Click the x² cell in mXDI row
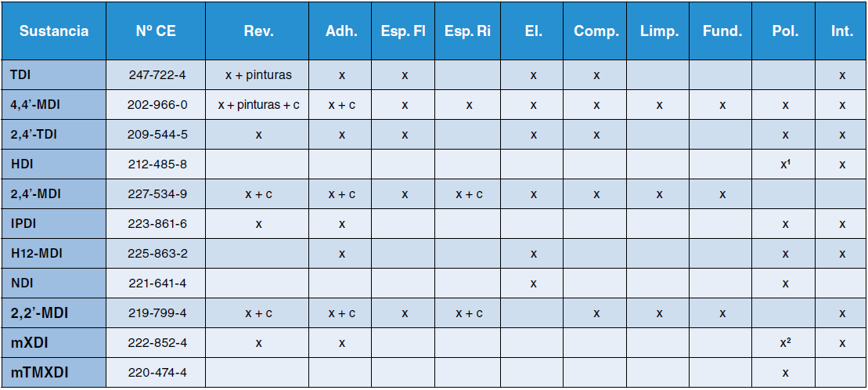This screenshot has height=390, width=868. [x=784, y=343]
